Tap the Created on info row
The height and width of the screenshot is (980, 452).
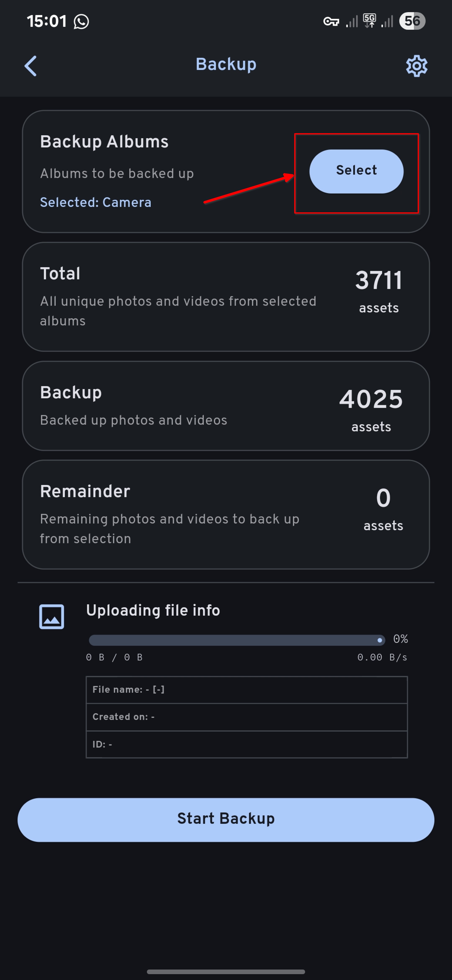[246, 717]
